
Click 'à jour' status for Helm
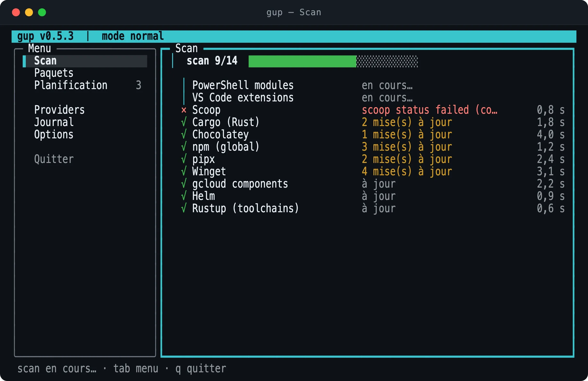click(x=378, y=196)
